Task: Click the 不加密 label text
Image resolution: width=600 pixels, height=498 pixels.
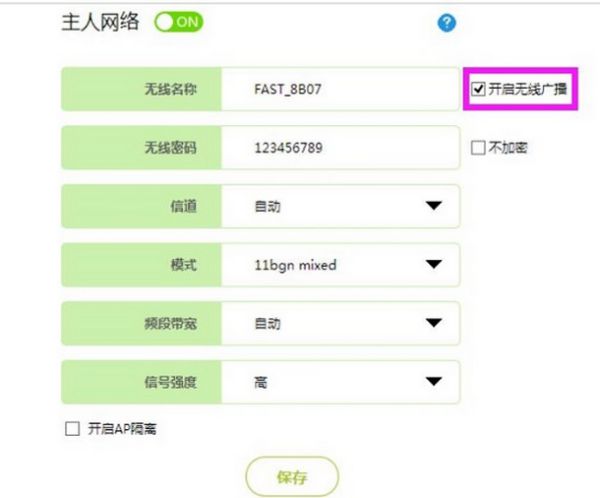Action: [508, 147]
